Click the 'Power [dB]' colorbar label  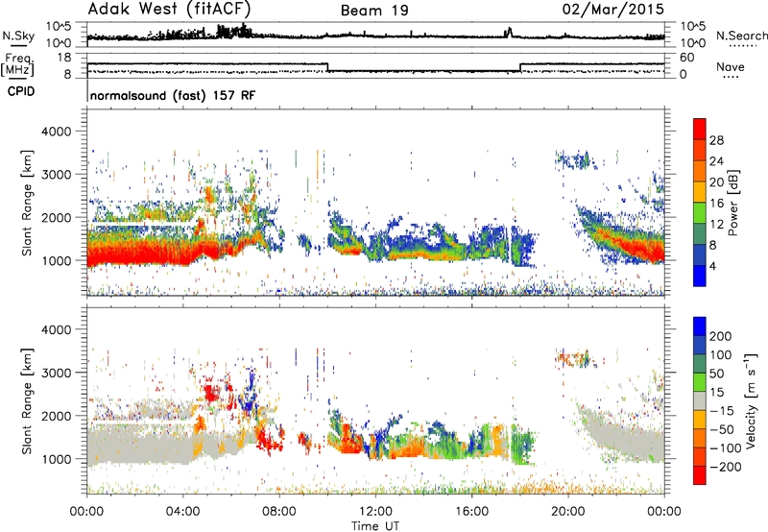[x=732, y=203]
